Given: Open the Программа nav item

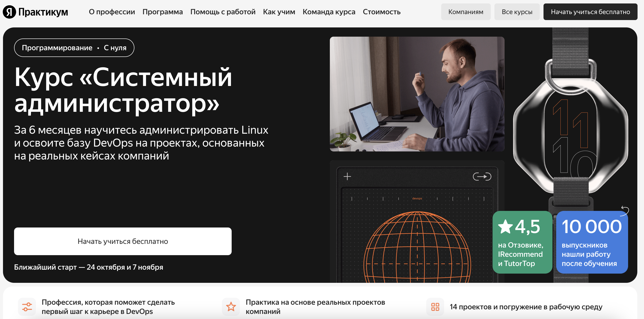Looking at the screenshot, I should (162, 12).
